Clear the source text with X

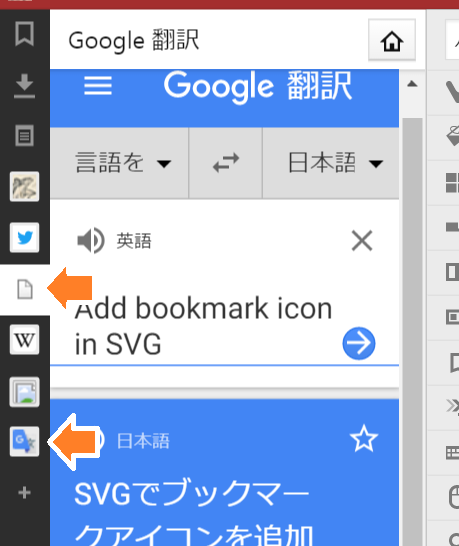pyautogui.click(x=362, y=241)
